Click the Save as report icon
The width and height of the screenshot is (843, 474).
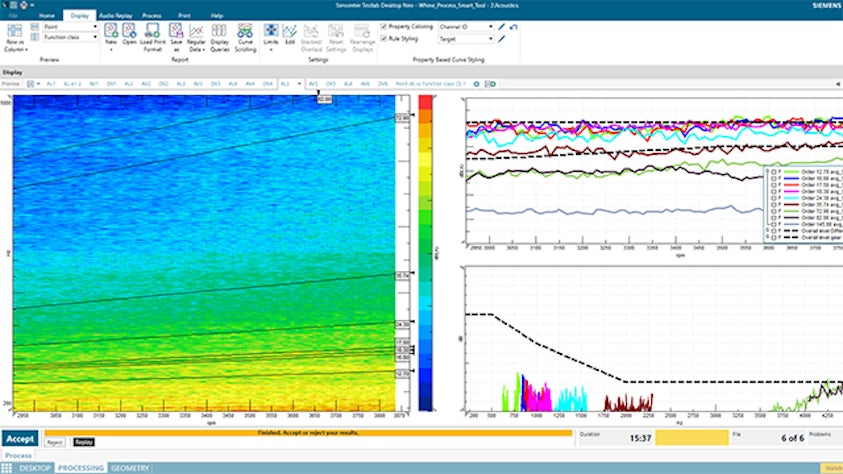[x=176, y=31]
